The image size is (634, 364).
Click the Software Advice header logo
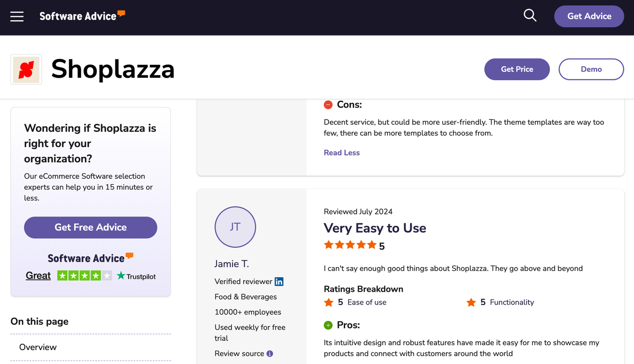(82, 16)
